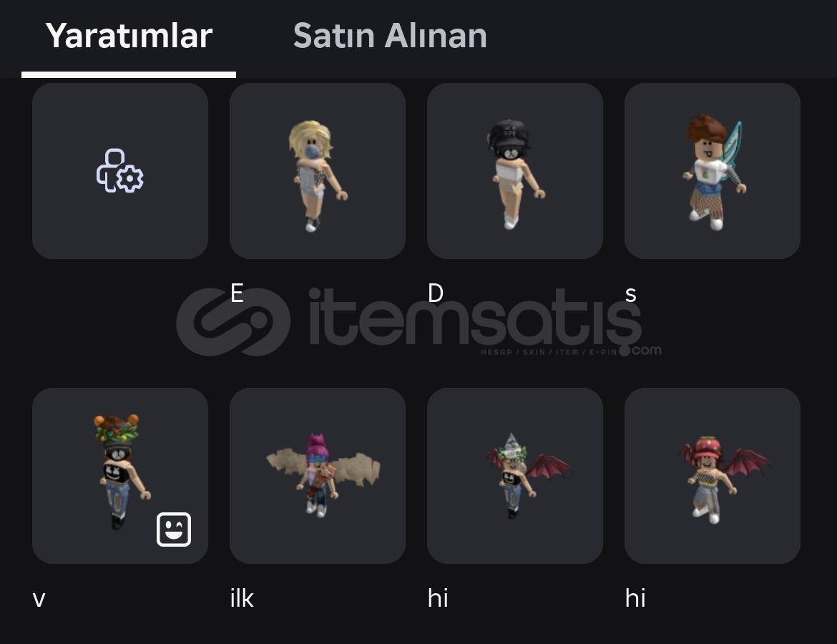The height and width of the screenshot is (644, 837).
Task: Select the pink-haired avatar with tan wings
Action: [x=318, y=476]
